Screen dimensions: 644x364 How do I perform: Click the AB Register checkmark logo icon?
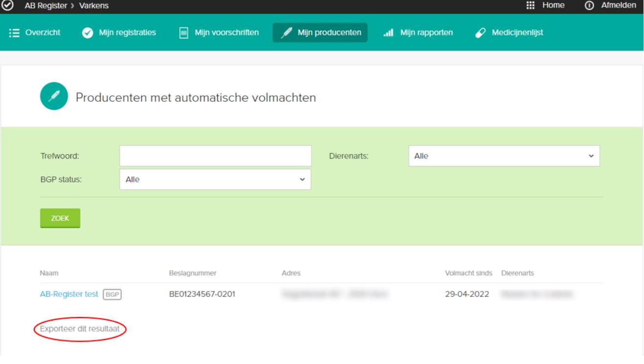[7, 5]
